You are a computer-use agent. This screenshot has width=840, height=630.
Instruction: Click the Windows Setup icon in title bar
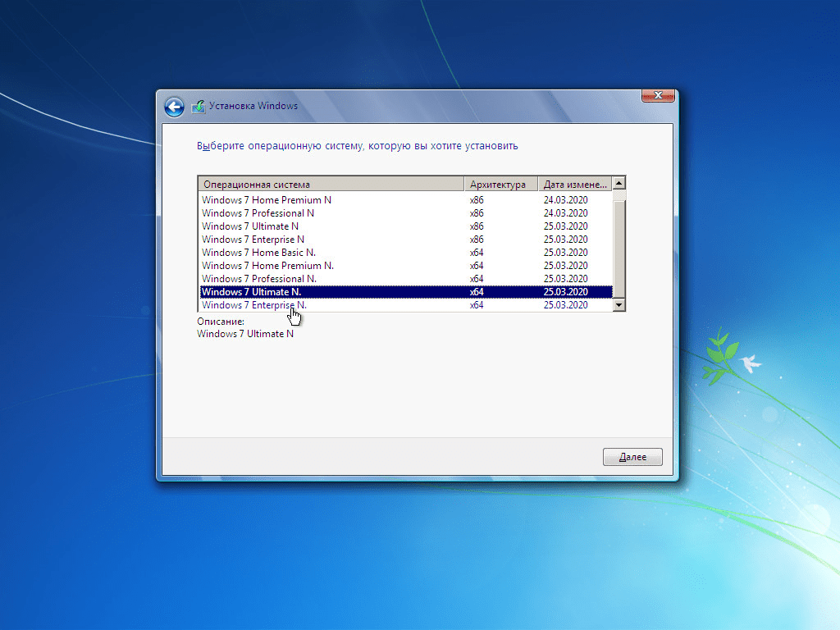(199, 106)
